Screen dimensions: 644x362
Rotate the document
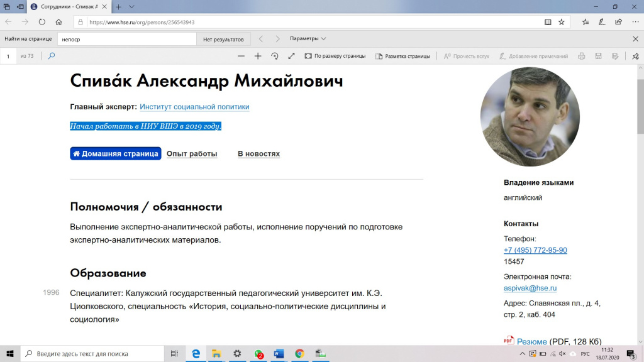pos(275,56)
